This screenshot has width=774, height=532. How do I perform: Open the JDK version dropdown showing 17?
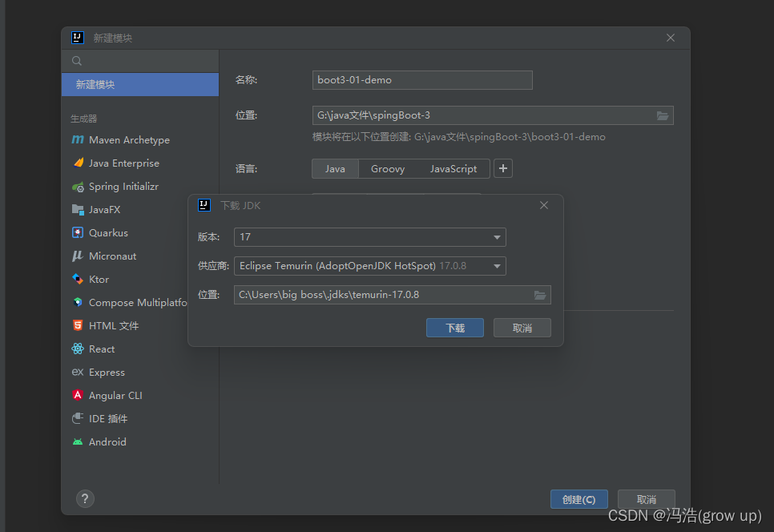click(x=370, y=237)
